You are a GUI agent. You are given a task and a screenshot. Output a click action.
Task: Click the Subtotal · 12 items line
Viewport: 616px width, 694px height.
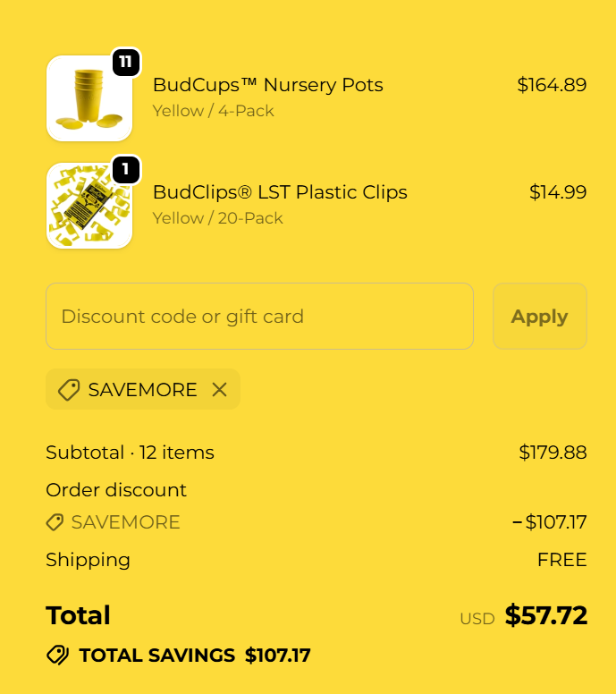(131, 453)
